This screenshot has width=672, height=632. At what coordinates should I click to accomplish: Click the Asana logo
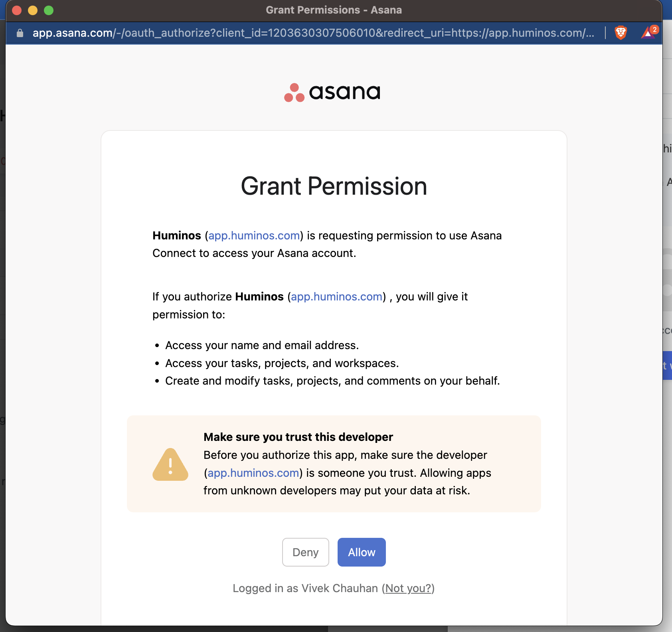tap(332, 93)
